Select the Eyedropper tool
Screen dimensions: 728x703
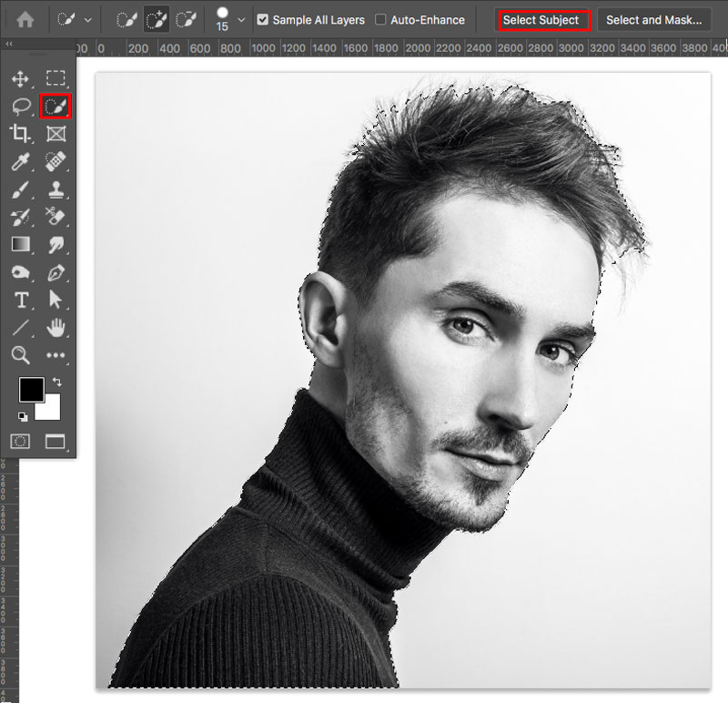point(20,161)
